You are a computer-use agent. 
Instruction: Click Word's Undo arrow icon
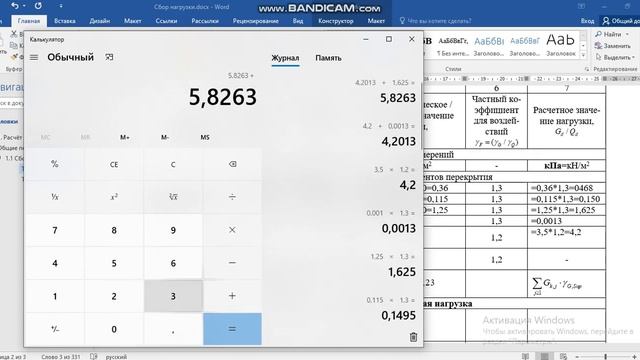15,6
